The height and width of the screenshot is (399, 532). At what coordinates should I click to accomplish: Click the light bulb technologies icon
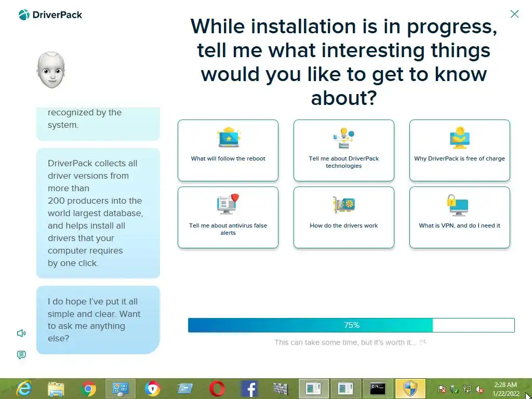pyautogui.click(x=344, y=138)
